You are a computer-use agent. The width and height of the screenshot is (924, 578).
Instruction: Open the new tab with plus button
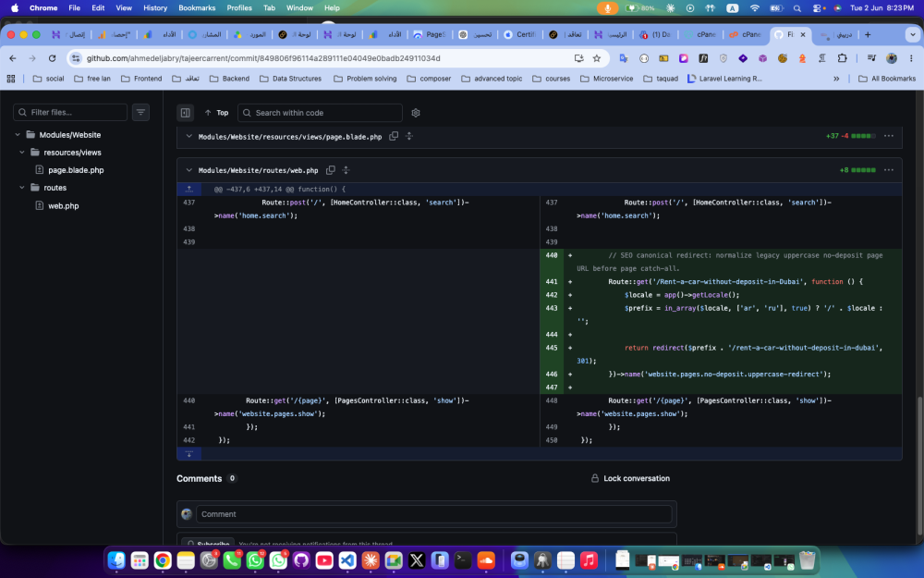(868, 35)
